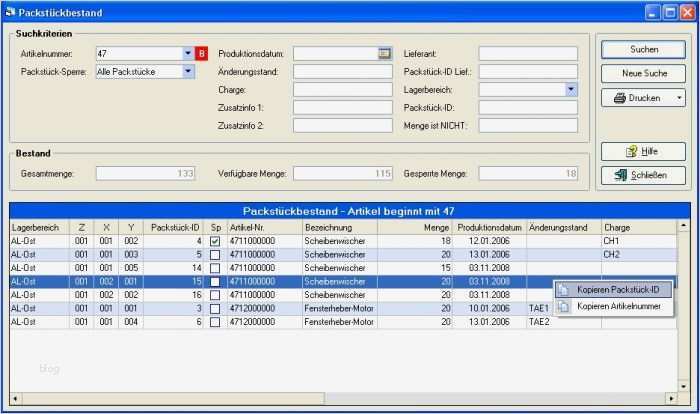The image size is (700, 414).
Task: Click the Suchen button
Action: click(x=643, y=50)
